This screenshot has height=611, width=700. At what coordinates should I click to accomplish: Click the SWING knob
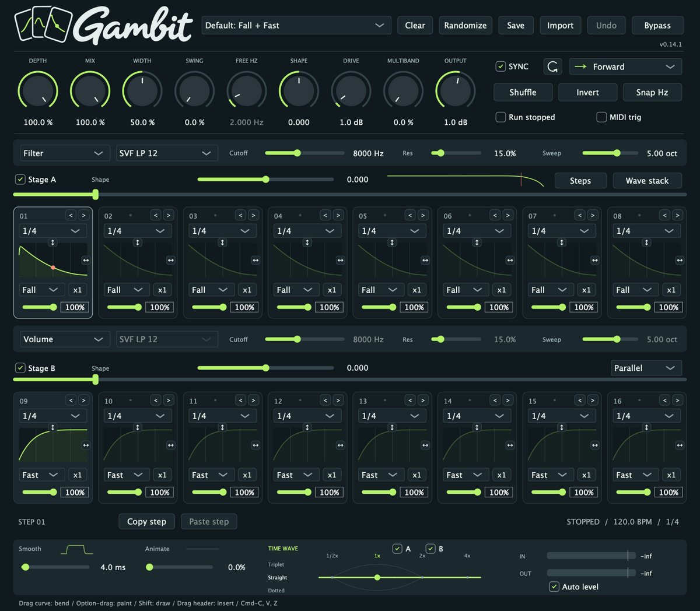point(195,91)
